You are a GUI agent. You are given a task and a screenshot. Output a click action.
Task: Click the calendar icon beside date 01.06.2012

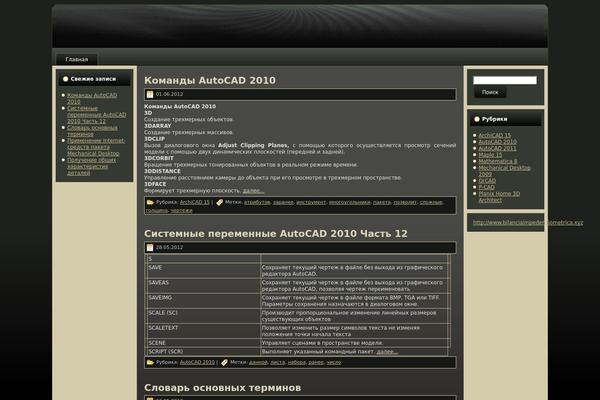(x=150, y=94)
